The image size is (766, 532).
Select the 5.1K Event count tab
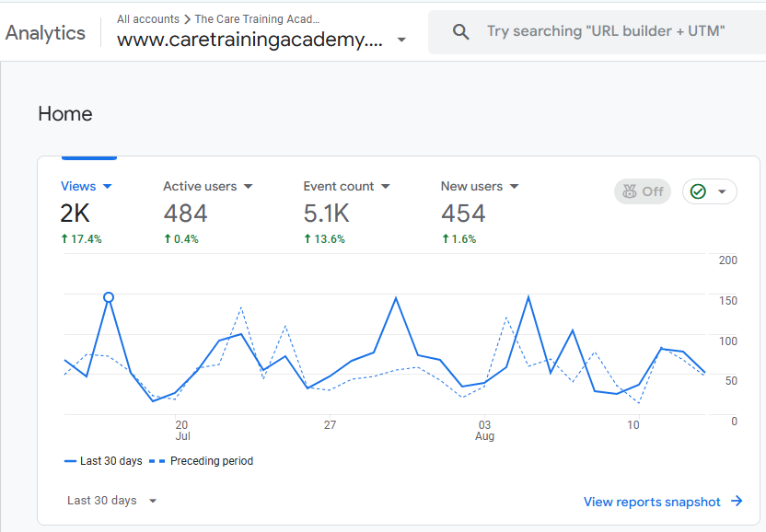326,214
